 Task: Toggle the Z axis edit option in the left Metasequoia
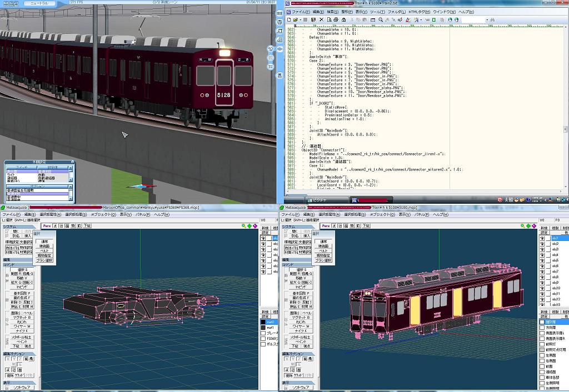(x=19, y=359)
